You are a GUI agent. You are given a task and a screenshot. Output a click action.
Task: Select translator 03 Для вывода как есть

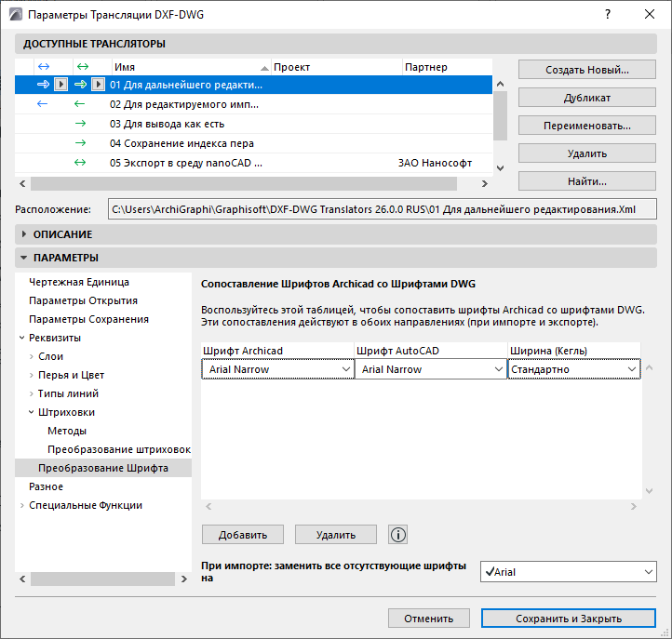point(253,124)
